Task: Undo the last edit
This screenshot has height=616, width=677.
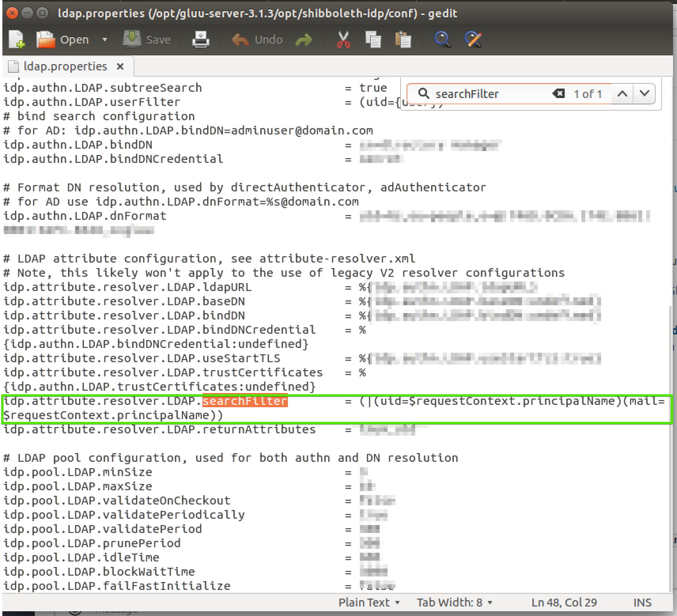Action: [256, 39]
